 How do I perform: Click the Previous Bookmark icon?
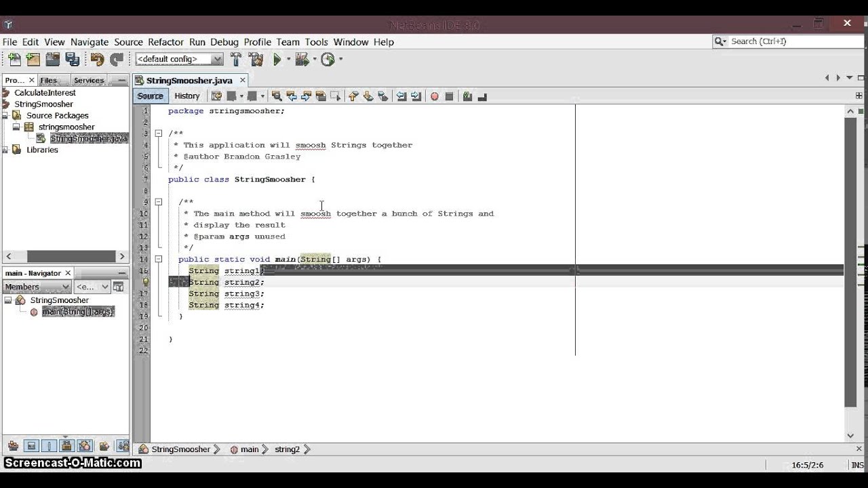point(353,96)
